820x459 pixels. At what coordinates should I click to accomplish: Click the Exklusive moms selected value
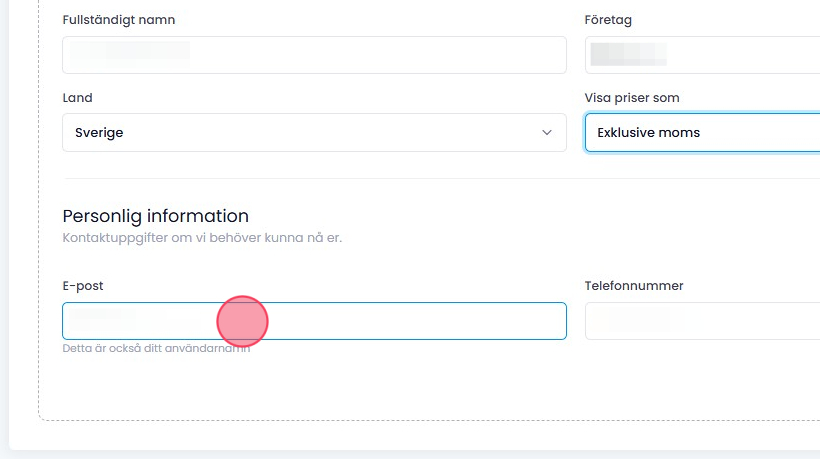pos(648,133)
